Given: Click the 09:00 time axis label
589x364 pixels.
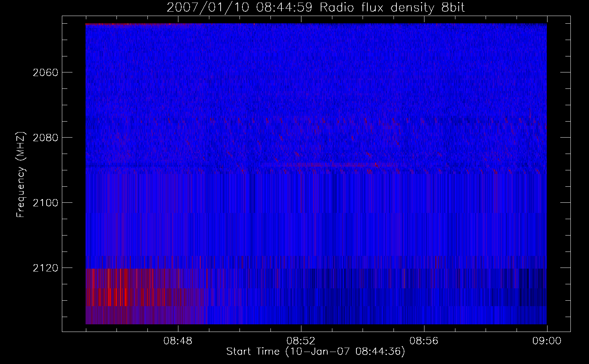Looking at the screenshot, I should [547, 341].
